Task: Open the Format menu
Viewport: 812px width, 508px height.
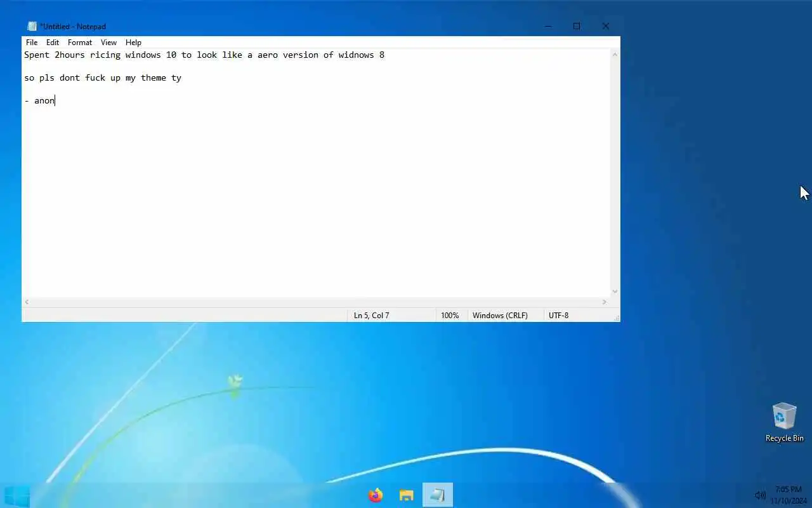Action: point(80,43)
